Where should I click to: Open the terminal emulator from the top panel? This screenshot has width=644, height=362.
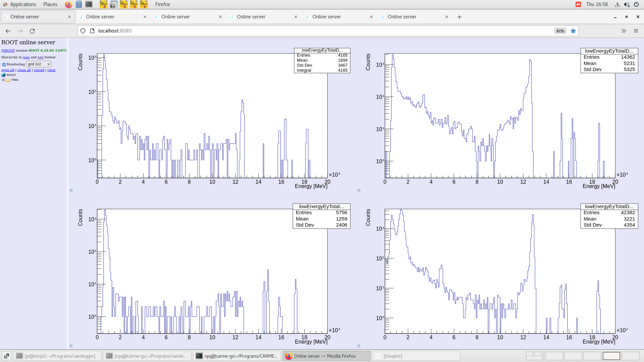[89, 4]
